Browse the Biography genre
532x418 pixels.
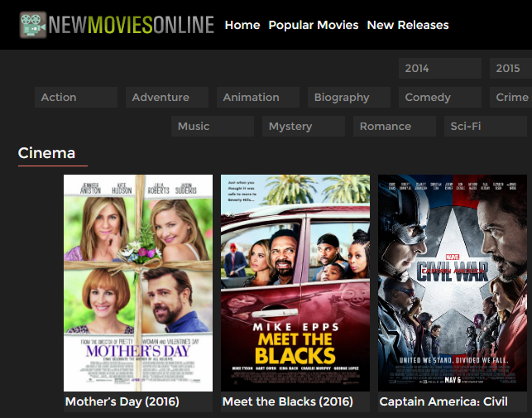pyautogui.click(x=349, y=97)
